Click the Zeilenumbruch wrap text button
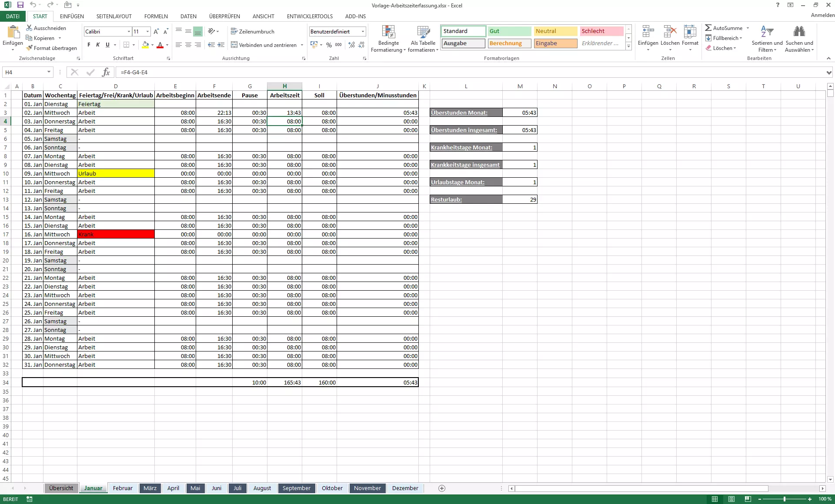Viewport: 835px width, 504px height. pos(252,31)
